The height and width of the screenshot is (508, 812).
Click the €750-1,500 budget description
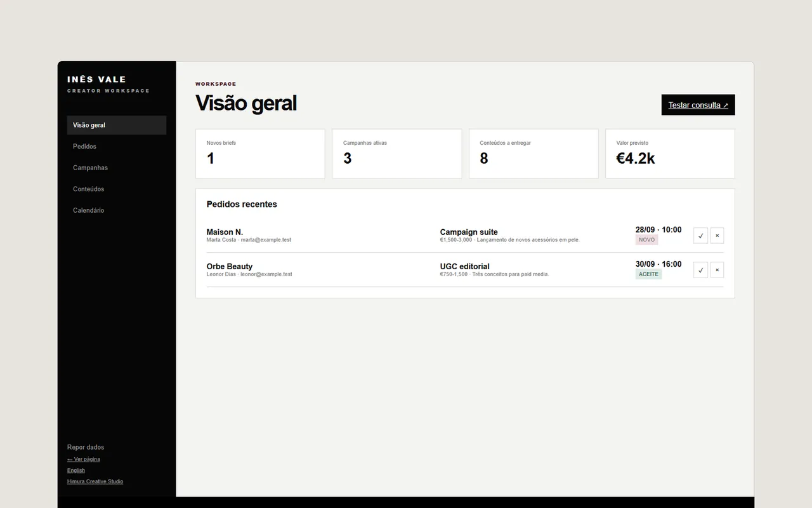click(x=495, y=274)
